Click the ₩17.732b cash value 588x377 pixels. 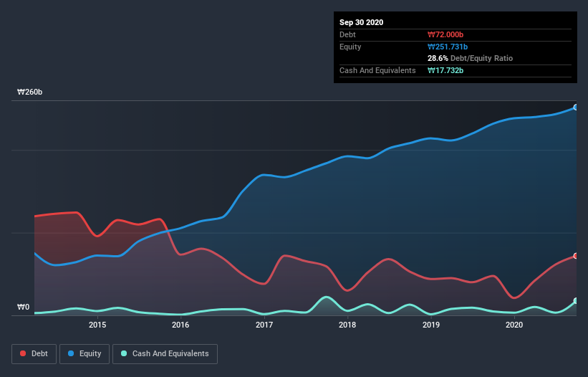pyautogui.click(x=445, y=70)
